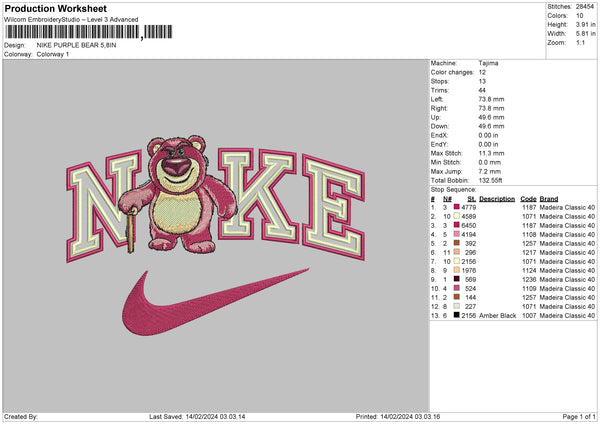Viewport: 600px width, 424px height.
Task: Click the cream swatch beside stitch count 4589
Action: coord(457,216)
